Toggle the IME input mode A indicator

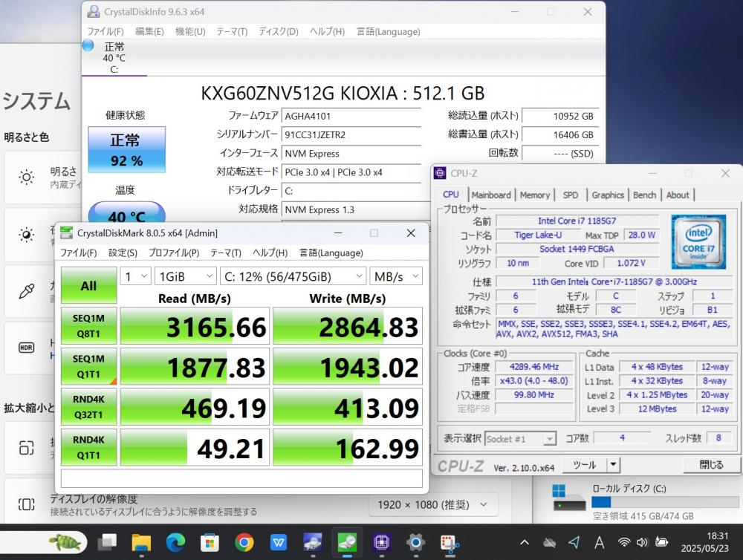(600, 542)
